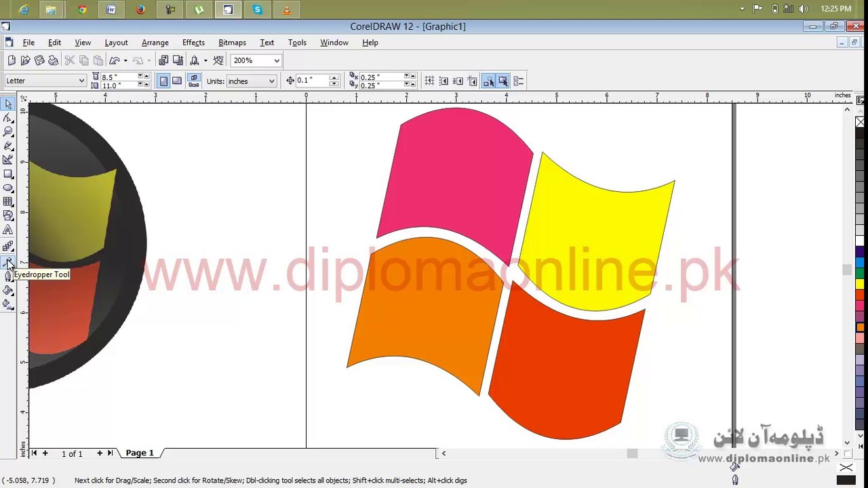Screen dimensions: 868x488
Task: Toggle Snap to Guidelines
Action: [443, 81]
